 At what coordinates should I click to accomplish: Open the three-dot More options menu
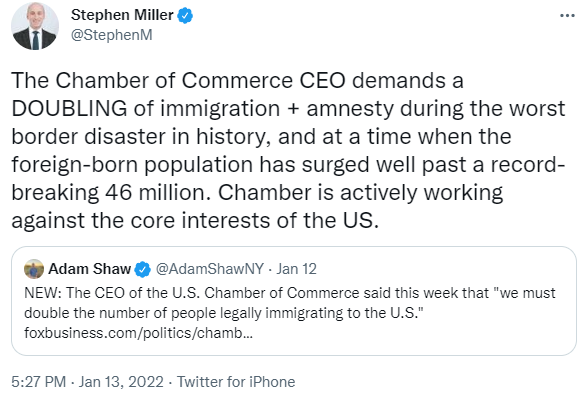tap(567, 16)
